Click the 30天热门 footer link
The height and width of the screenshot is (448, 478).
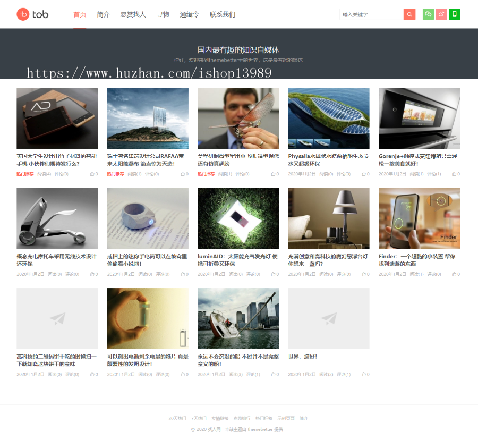click(177, 418)
